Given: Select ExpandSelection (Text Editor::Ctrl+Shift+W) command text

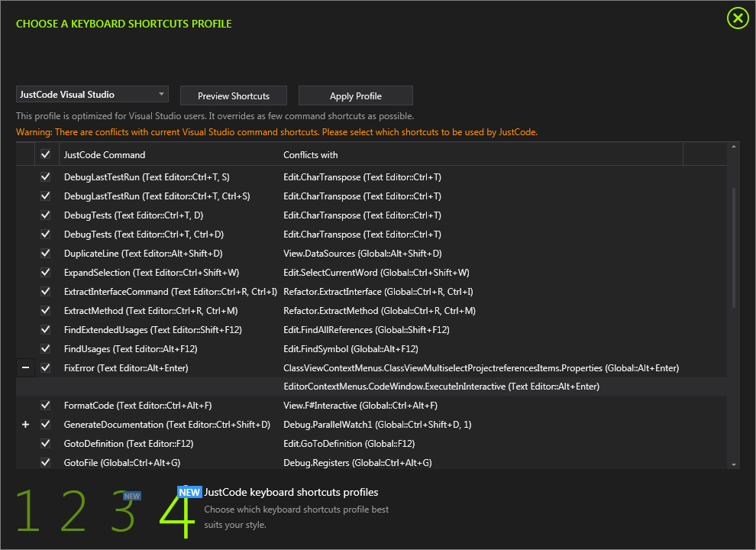Looking at the screenshot, I should [151, 273].
